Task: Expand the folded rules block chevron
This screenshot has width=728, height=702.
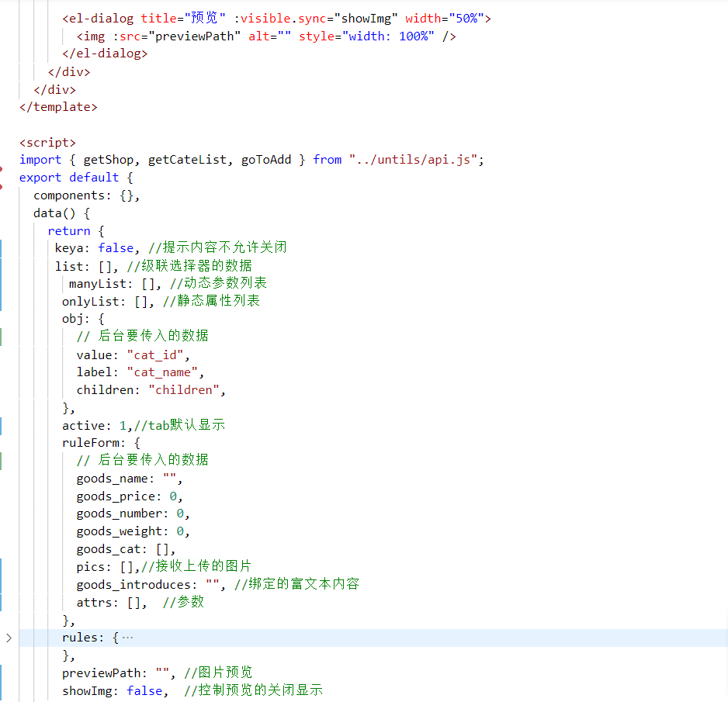Action: coord(9,638)
